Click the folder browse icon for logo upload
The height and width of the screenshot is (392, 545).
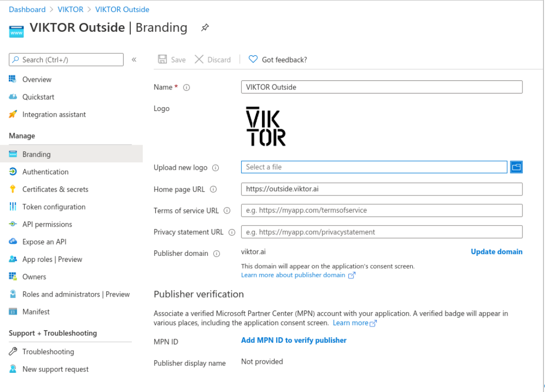coord(516,167)
